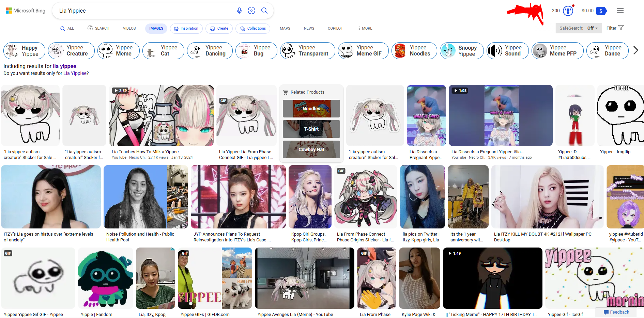Viewport: 644px width, 318px height.
Task: Open the SafeSearch Off dropdown
Action: click(x=579, y=28)
